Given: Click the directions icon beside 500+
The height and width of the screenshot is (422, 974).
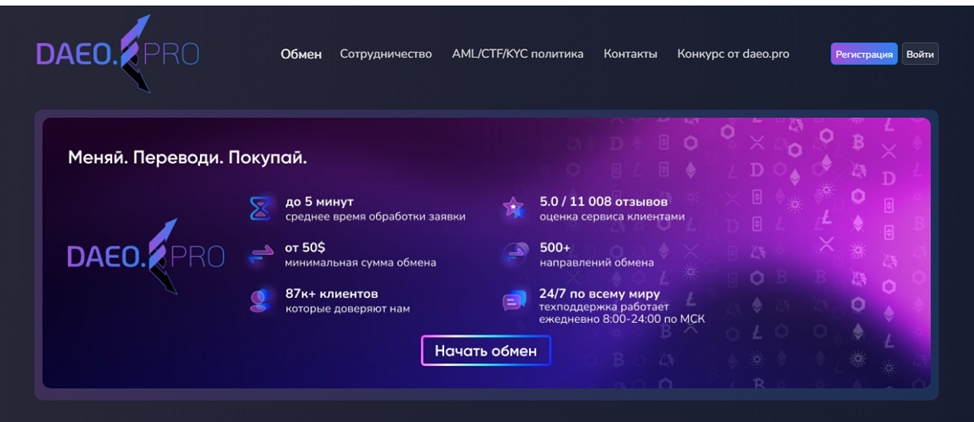Looking at the screenshot, I should (515, 254).
